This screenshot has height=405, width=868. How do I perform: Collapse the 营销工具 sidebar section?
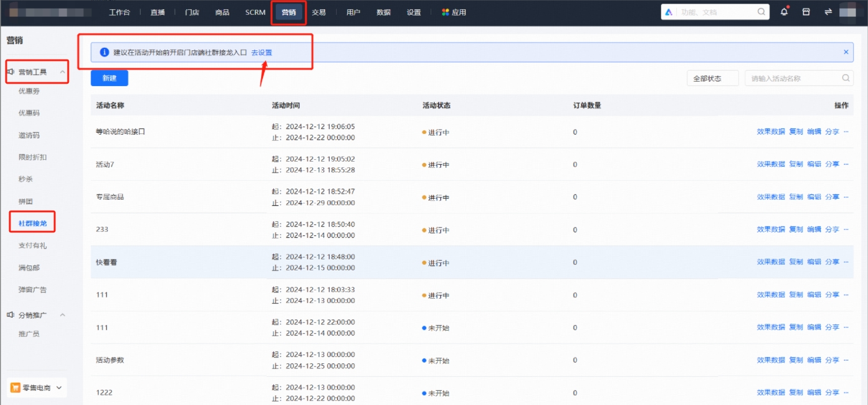[61, 71]
